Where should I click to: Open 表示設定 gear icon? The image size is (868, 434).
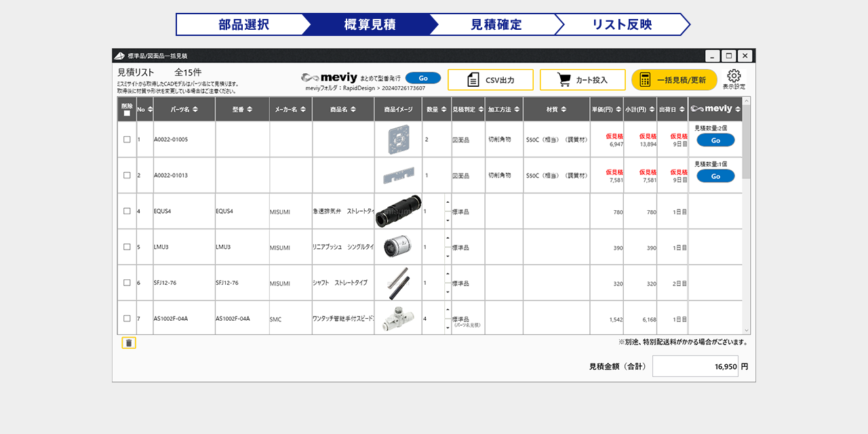pos(734,76)
